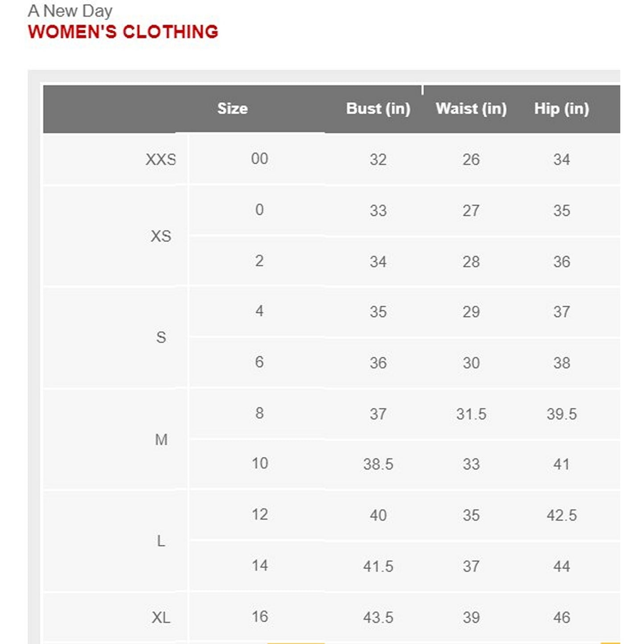This screenshot has height=644, width=644.
Task: Click the 31.5 waist measurement cell
Action: [471, 414]
